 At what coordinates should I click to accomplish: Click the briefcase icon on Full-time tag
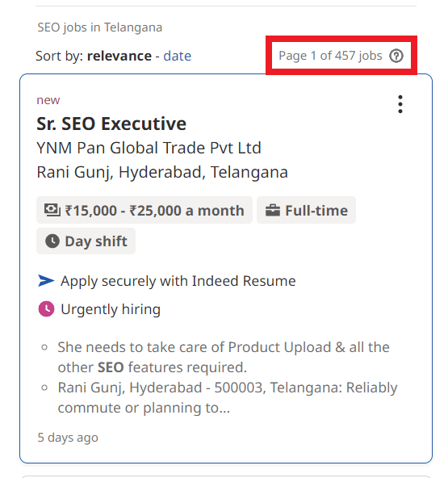[273, 211]
